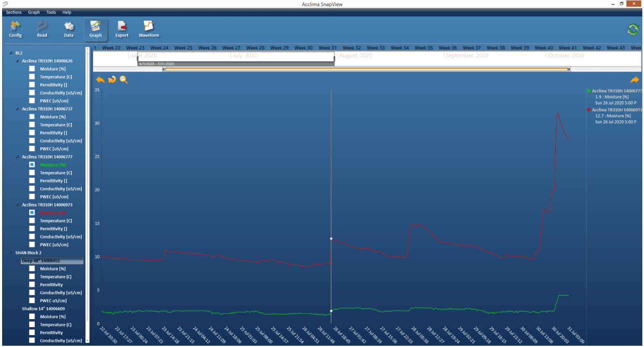The height and width of the screenshot is (347, 644).
Task: Select Week 32 in the timeline header
Action: pos(351,48)
